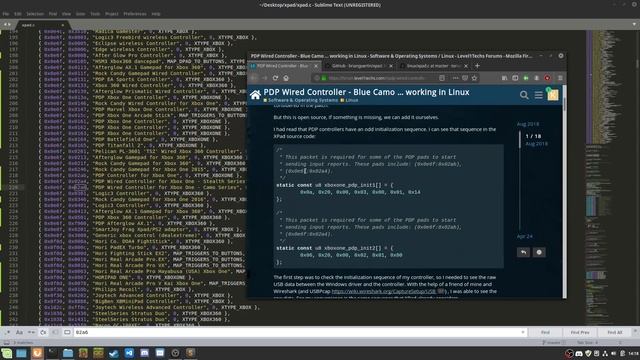This screenshot has width=640, height=360.
Task: Click the Find button
Action: point(545,332)
